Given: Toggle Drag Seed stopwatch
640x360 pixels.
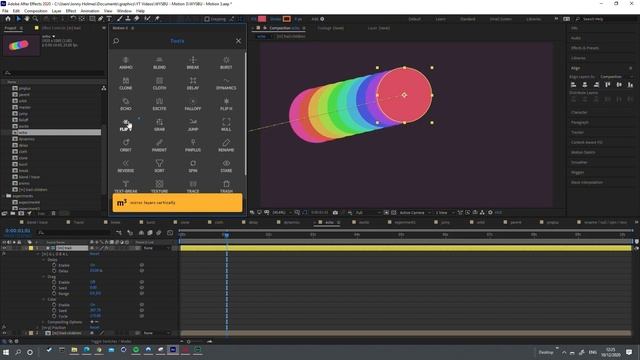Looking at the screenshot, I should 54,288.
